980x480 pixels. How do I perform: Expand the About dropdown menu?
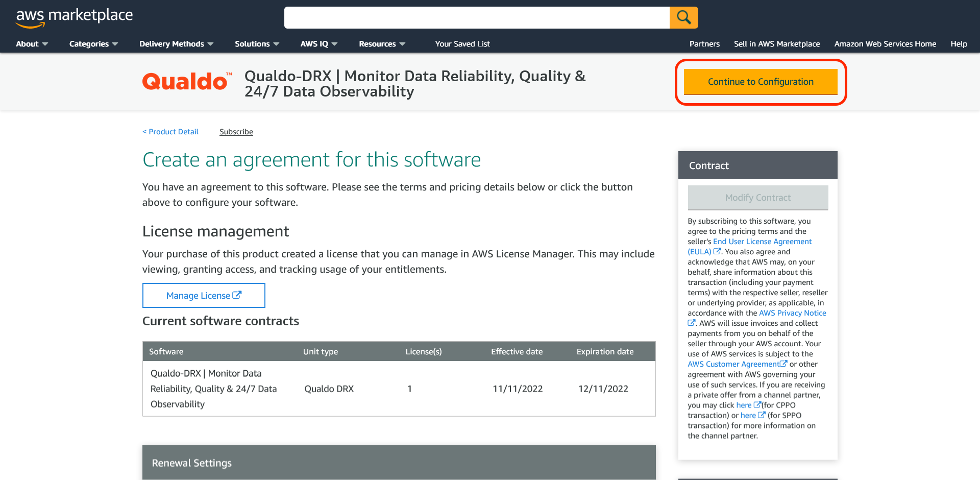point(32,44)
